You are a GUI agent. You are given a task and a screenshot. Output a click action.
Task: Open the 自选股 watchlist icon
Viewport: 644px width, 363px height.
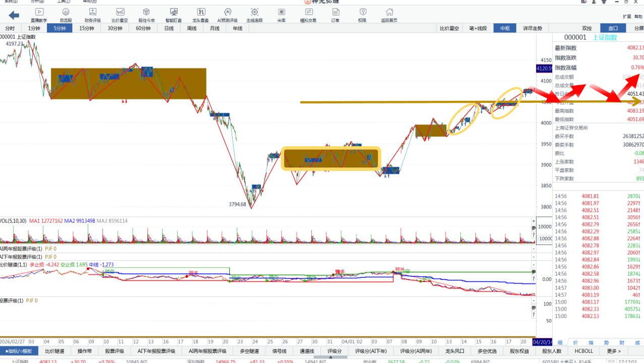pos(66,15)
